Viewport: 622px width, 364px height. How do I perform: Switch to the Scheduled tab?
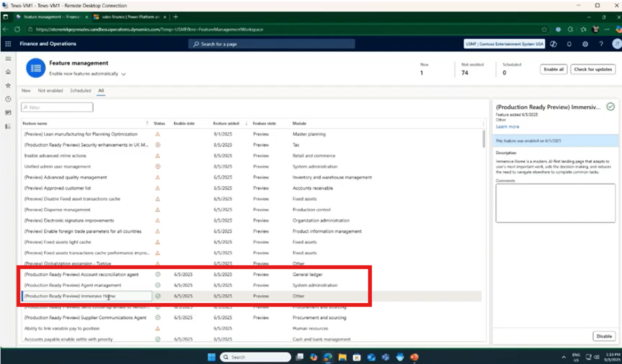click(x=80, y=91)
